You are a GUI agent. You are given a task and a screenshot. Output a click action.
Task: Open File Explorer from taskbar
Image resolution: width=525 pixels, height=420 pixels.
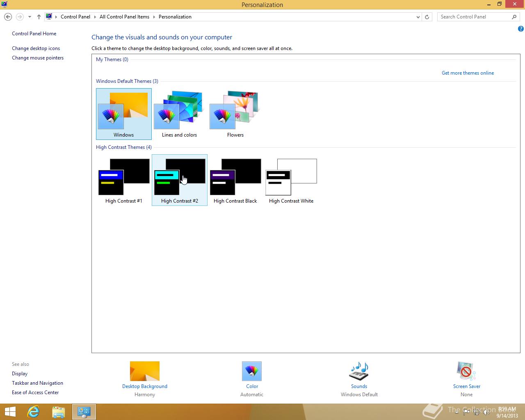(59, 412)
